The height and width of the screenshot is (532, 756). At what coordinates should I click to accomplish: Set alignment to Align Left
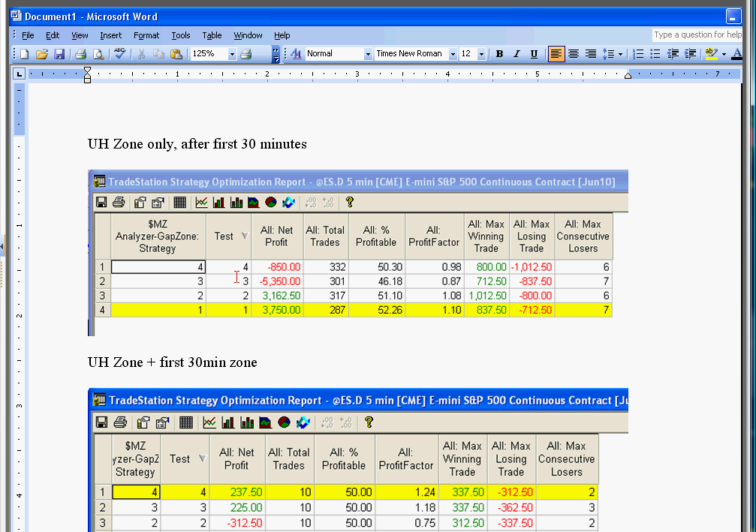coord(556,54)
